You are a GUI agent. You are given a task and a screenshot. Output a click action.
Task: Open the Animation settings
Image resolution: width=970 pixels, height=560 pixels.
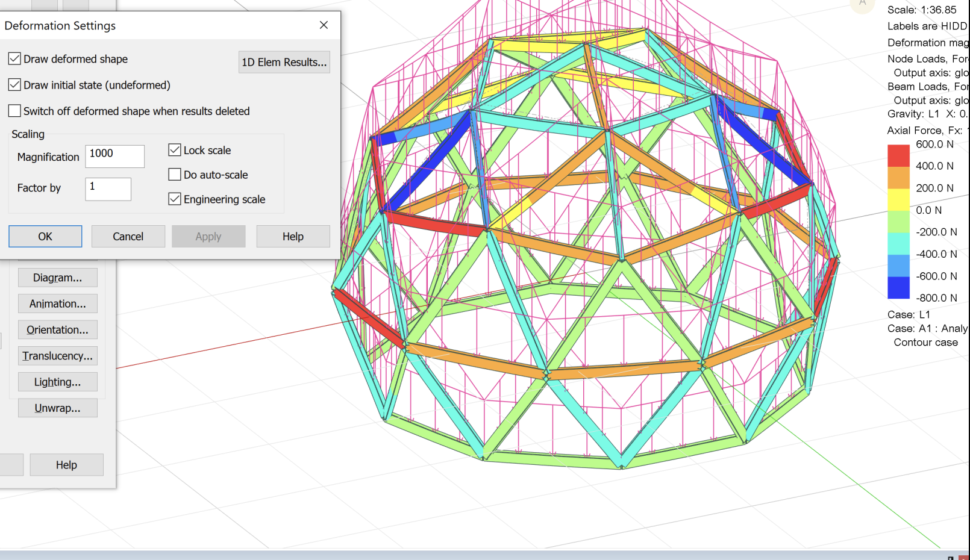pyautogui.click(x=57, y=303)
